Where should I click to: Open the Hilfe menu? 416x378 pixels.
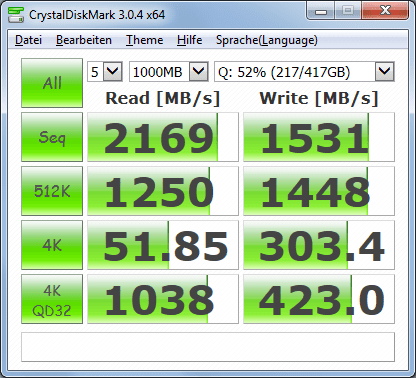pos(189,40)
